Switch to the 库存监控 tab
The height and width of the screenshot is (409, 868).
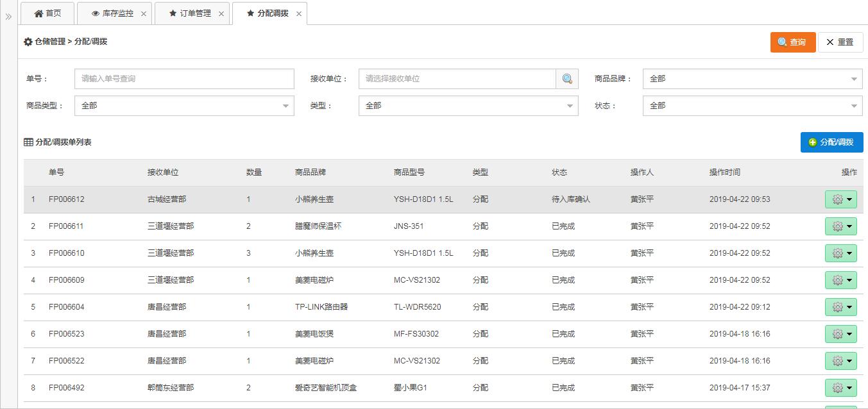coord(112,13)
